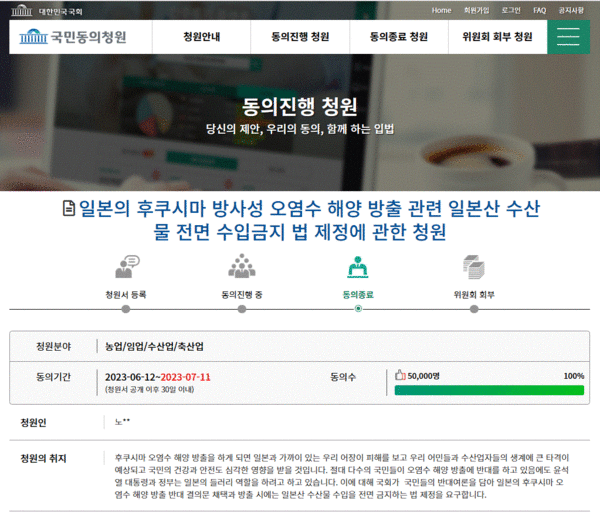Open the 위원회 회부 청원 menu
This screenshot has width=600, height=519.
coord(497,37)
